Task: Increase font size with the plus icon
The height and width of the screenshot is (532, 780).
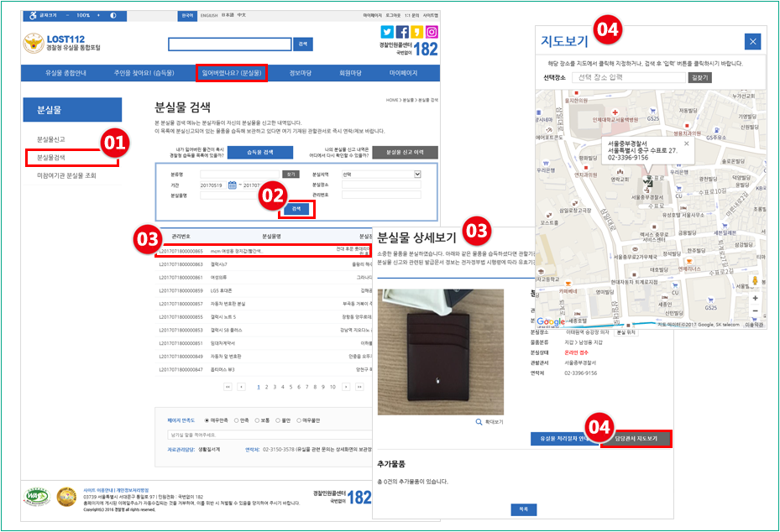Action: coord(98,15)
